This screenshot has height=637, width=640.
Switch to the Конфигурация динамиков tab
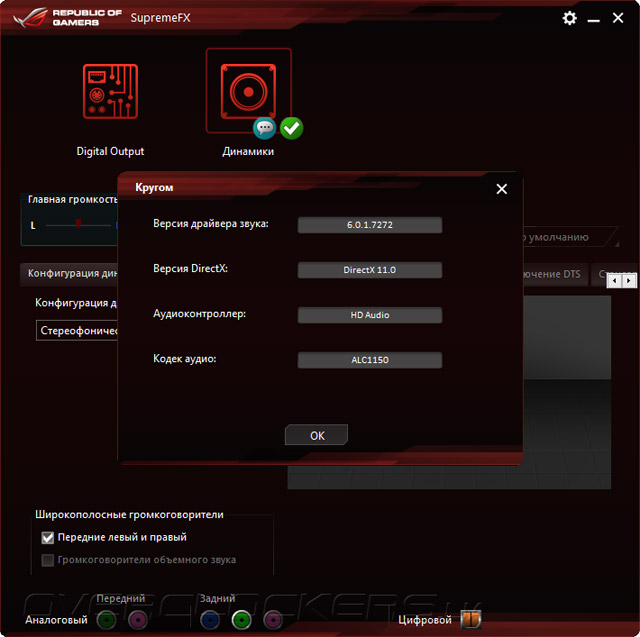click(69, 273)
